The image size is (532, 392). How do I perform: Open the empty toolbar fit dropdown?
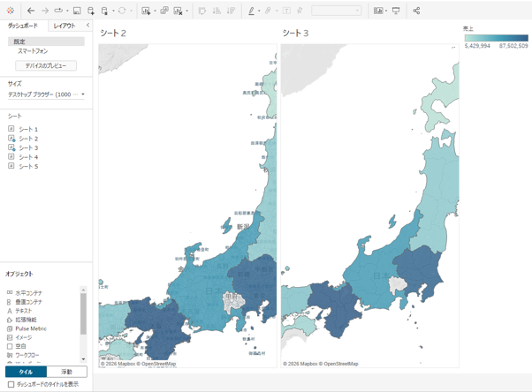click(x=336, y=11)
